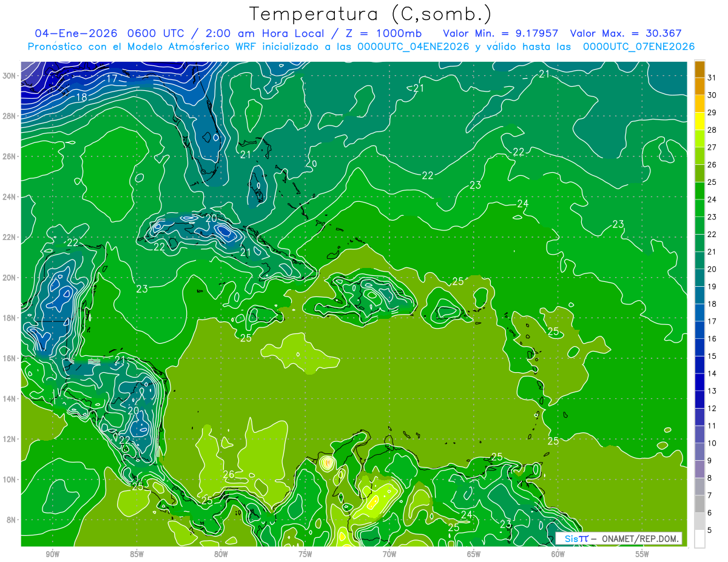Click the lime swatch between 27 and 28

699,139
